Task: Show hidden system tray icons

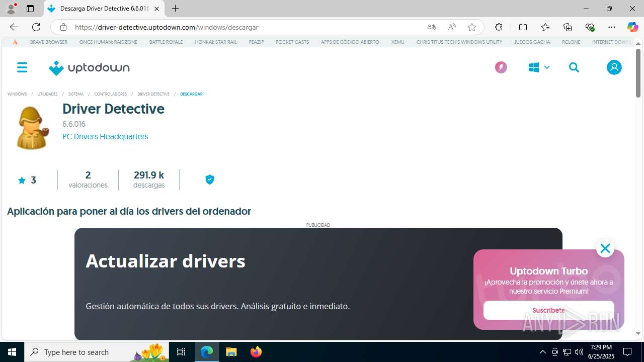Action: [542, 352]
